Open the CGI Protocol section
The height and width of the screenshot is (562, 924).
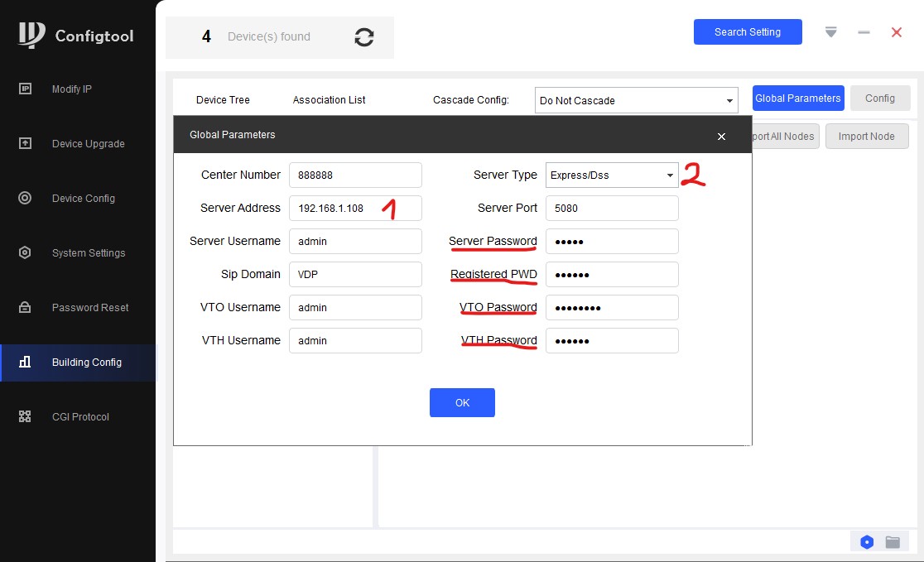pos(79,417)
